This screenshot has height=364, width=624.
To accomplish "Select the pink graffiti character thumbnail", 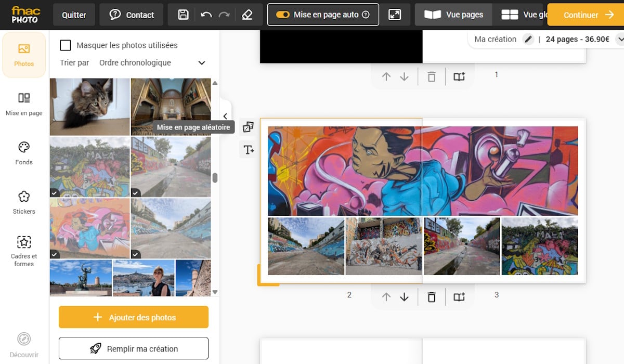I will (x=89, y=228).
